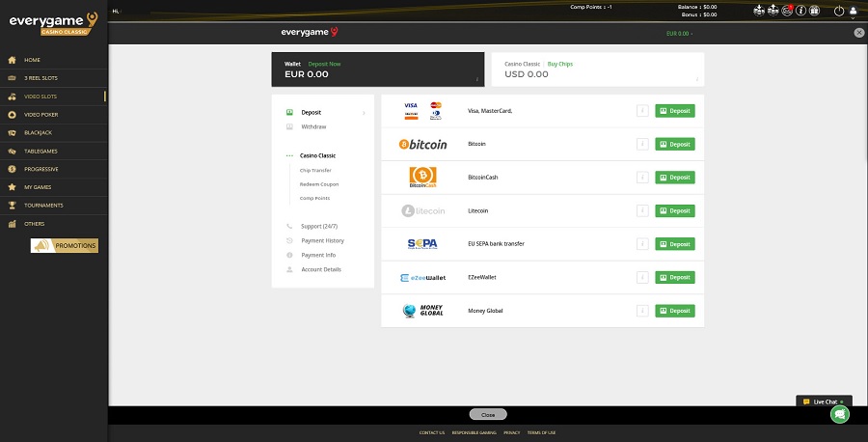
Task: Click the Promotions banner in sidebar
Action: pyautogui.click(x=65, y=245)
